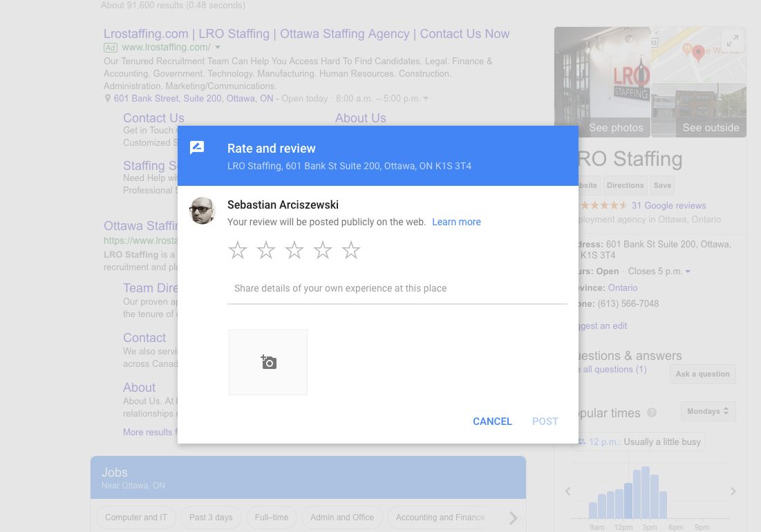
Task: Select the second rating star
Action: [x=266, y=250]
